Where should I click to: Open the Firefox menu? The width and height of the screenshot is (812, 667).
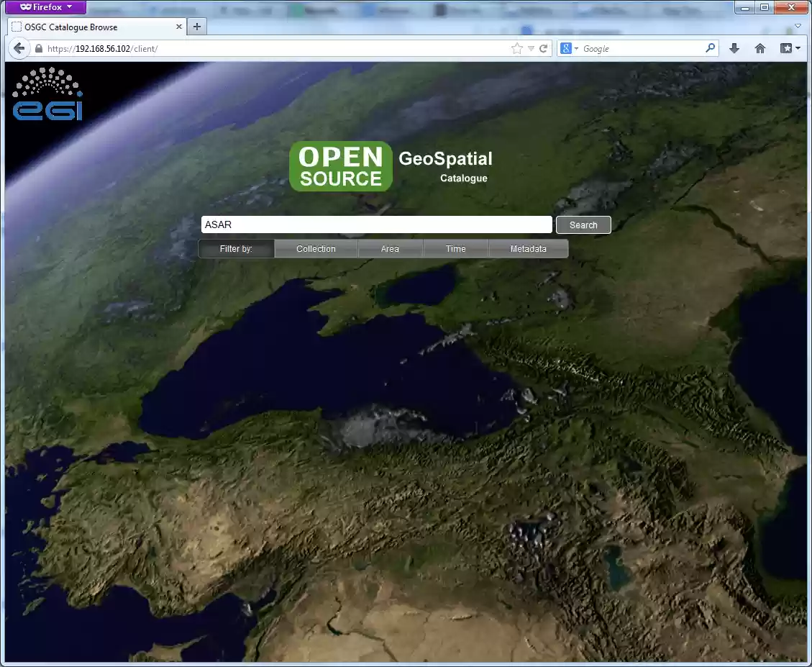coord(45,7)
